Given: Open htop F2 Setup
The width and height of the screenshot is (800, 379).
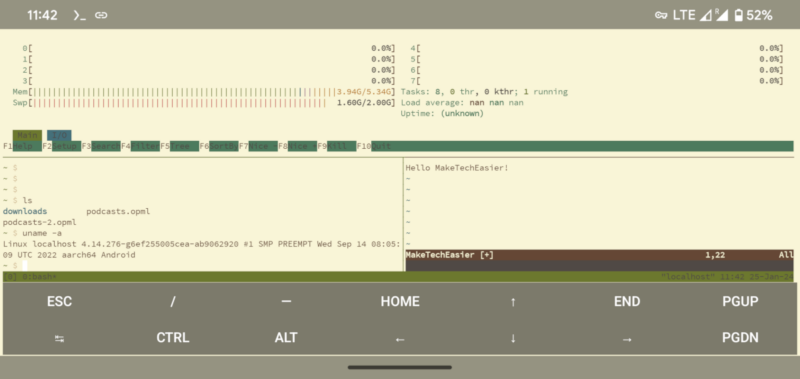Looking at the screenshot, I should [62, 146].
